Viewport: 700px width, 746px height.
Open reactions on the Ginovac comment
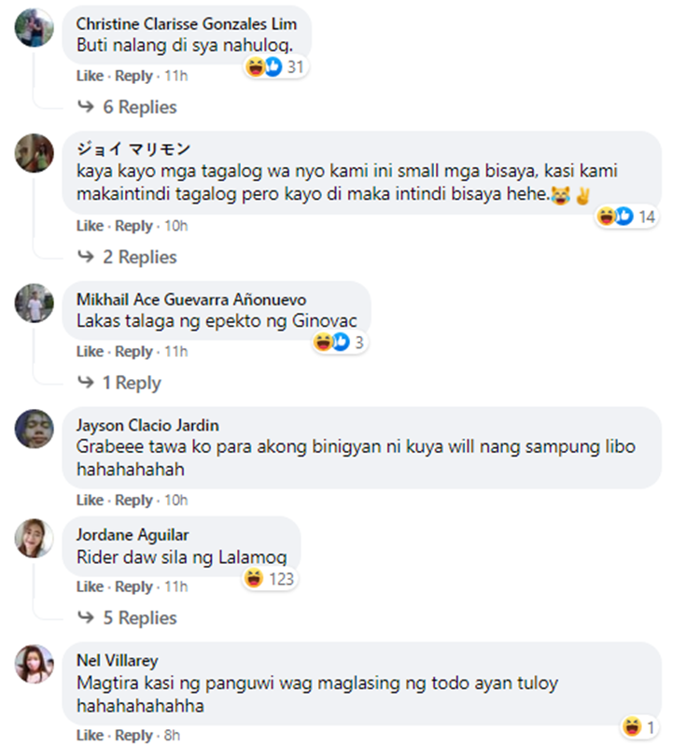(x=339, y=343)
